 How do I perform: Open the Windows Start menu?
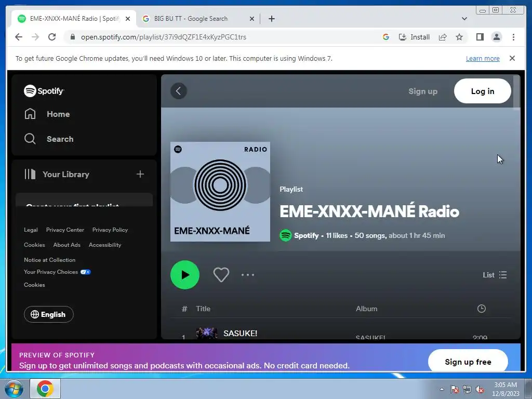click(x=14, y=389)
